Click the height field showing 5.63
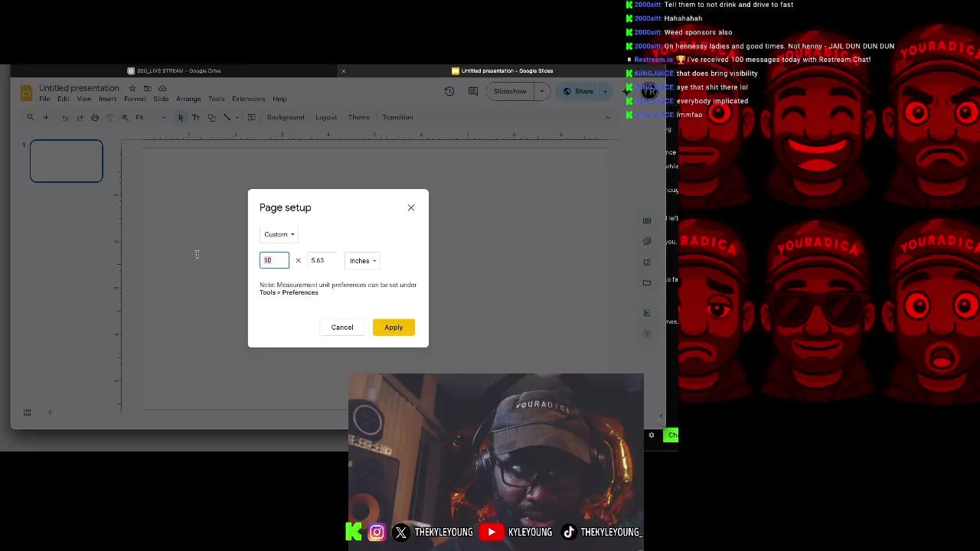The image size is (980, 551). pyautogui.click(x=322, y=260)
